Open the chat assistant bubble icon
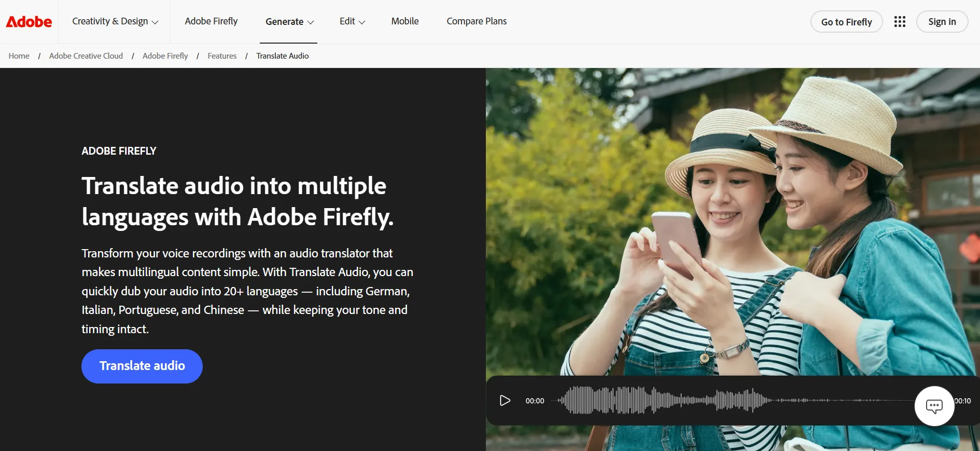 tap(934, 406)
